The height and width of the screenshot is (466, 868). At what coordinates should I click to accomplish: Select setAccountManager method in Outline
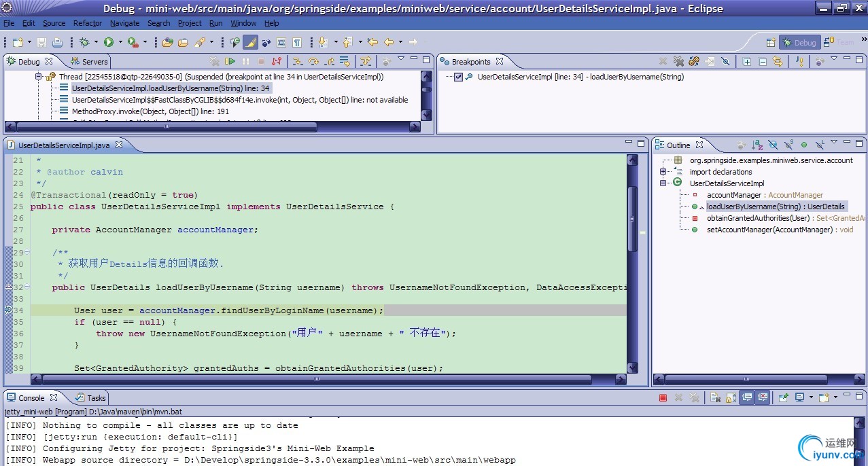pos(780,230)
